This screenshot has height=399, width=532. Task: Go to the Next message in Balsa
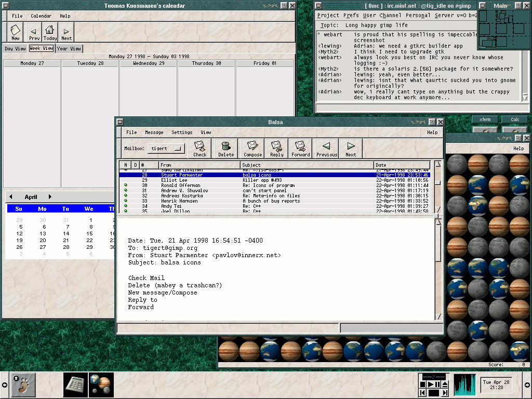(x=351, y=148)
